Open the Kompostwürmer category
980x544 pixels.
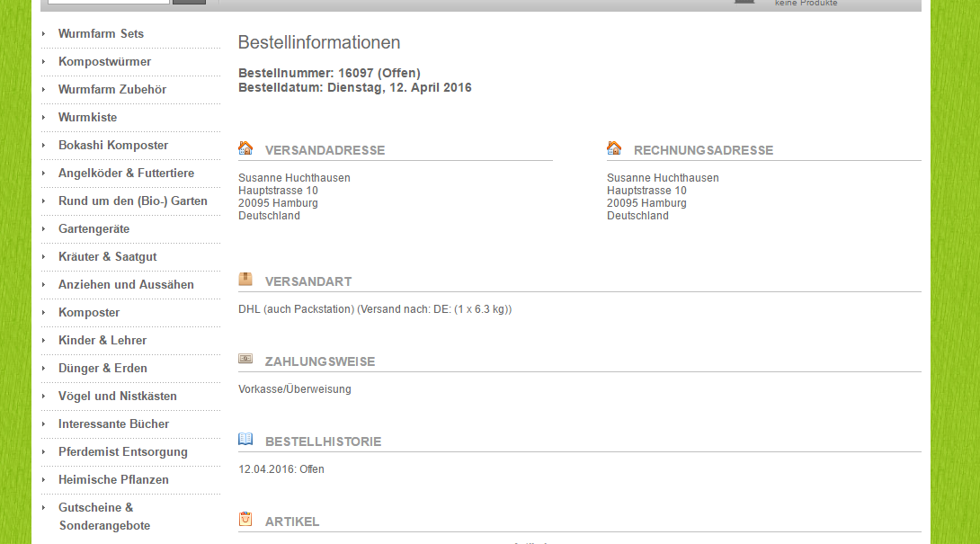(x=104, y=61)
